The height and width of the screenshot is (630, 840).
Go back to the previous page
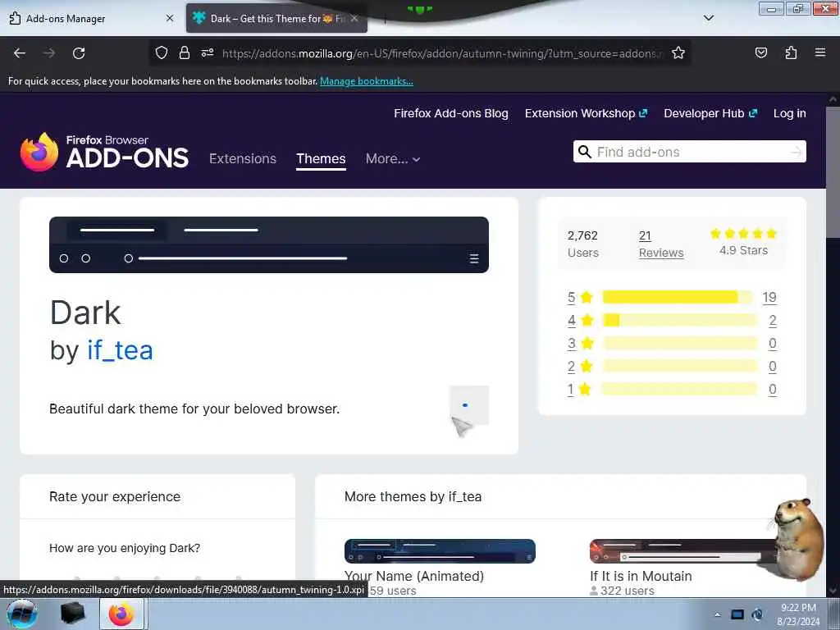pyautogui.click(x=20, y=53)
